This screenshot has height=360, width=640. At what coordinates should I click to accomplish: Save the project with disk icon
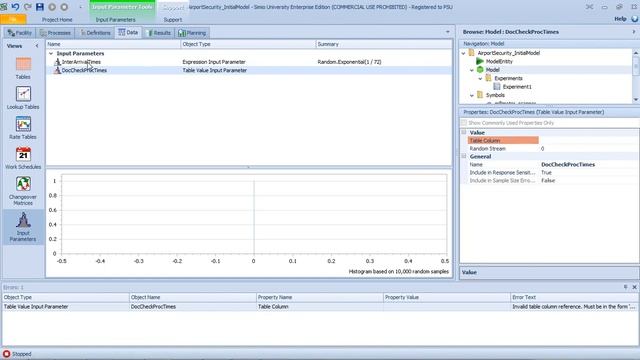(40, 7)
